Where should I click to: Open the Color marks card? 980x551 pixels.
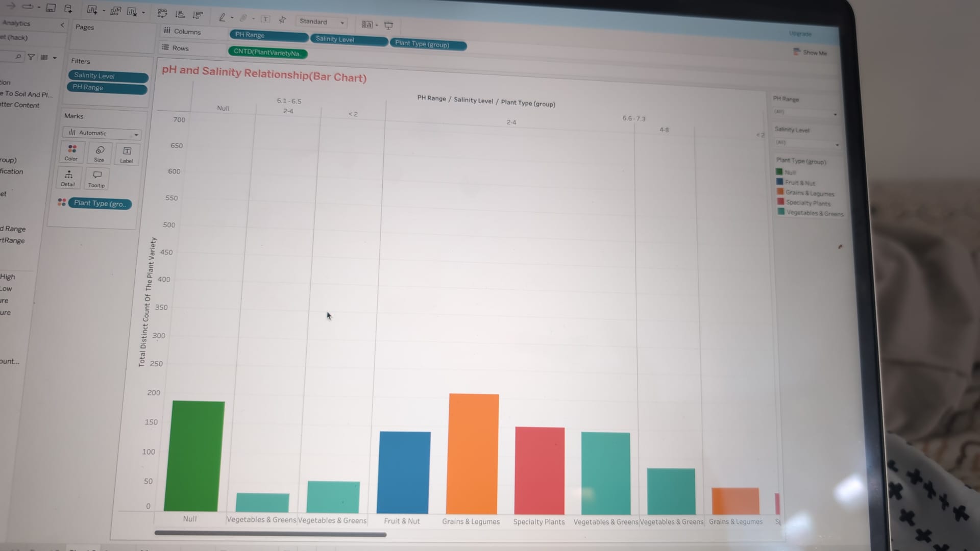[x=72, y=152]
